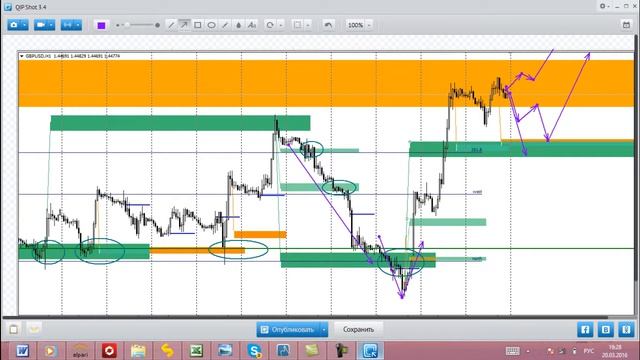This screenshot has height=360, width=640.
Task: Share the screenshot to VKontakte
Action: [606, 329]
